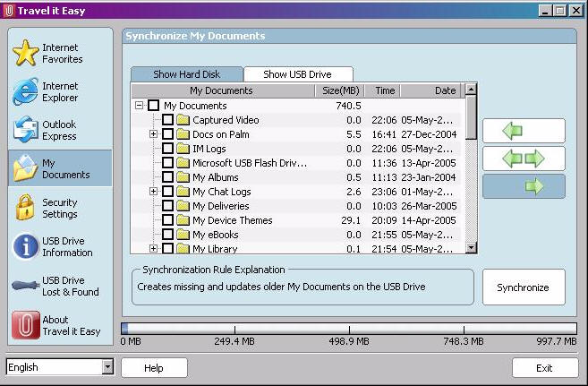Screen dimensions: 588x386
Task: Expand the My Chat Logs folder
Action: (153, 192)
